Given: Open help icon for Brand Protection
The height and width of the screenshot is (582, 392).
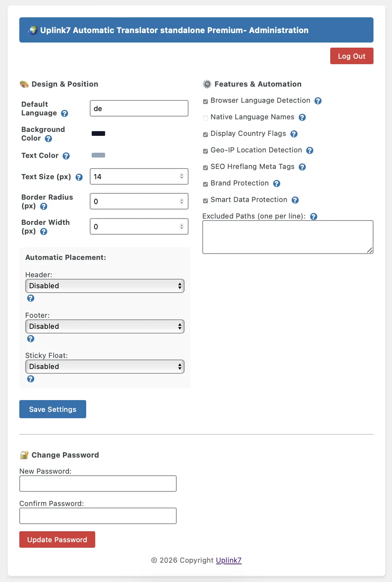Looking at the screenshot, I should point(277,183).
